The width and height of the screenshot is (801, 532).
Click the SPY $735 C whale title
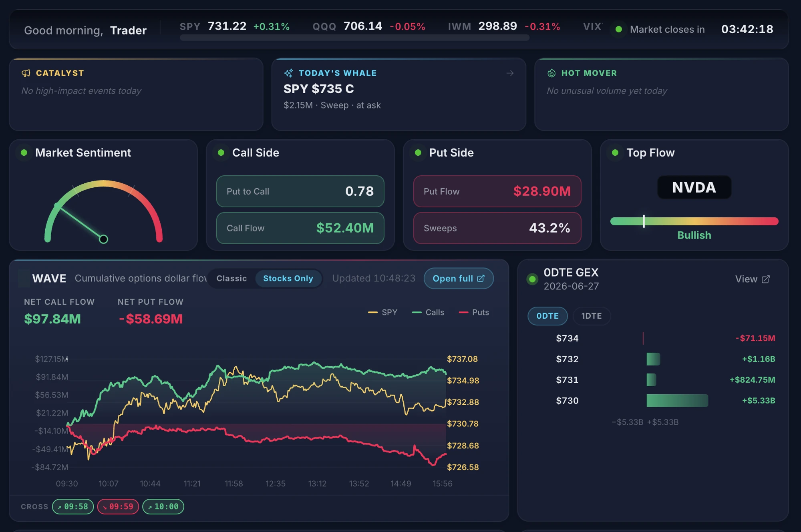pos(319,89)
